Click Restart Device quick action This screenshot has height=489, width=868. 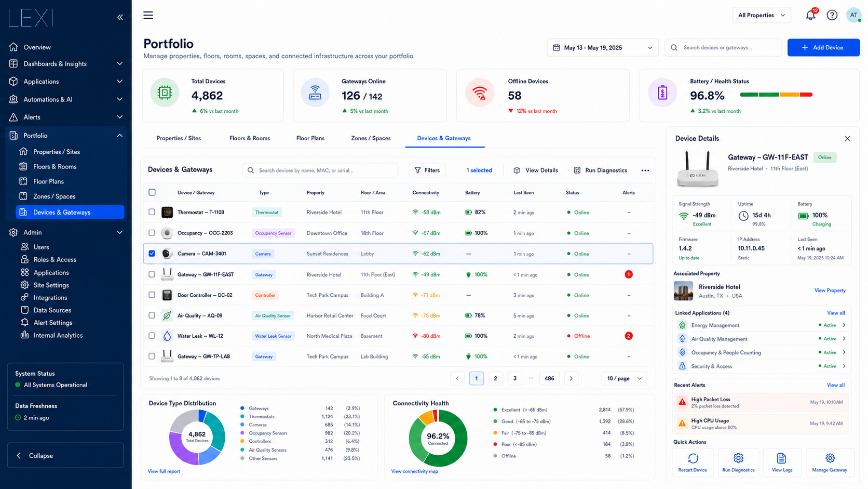693,462
